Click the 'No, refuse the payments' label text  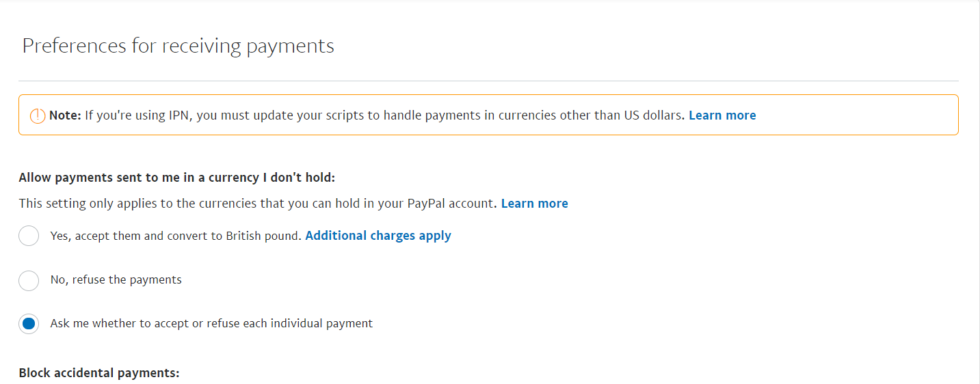tap(116, 280)
